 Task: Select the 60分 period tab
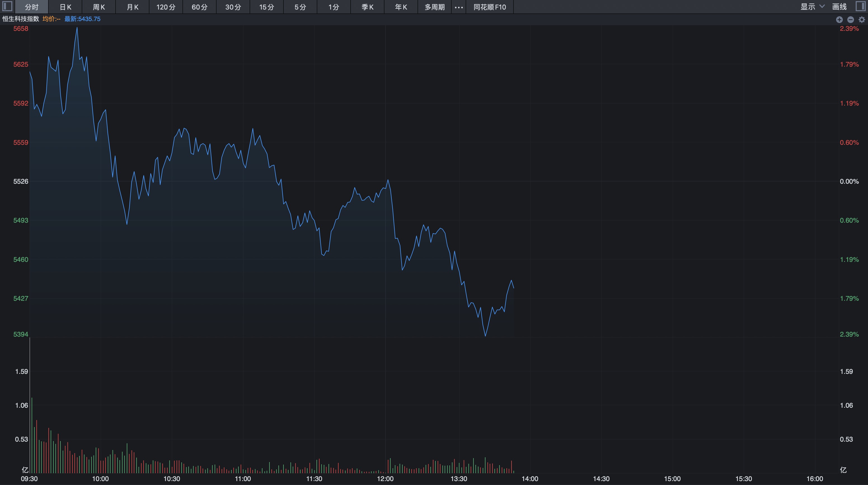[200, 7]
